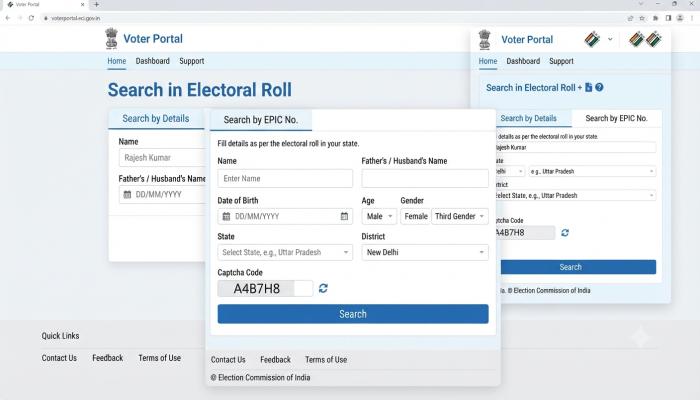Viewport: 700px width, 400px height.
Task: Bookmark this page with the star icon
Action: [642, 18]
